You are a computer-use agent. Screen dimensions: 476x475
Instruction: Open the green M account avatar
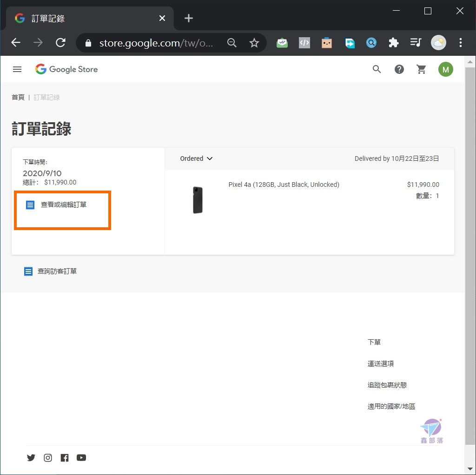(445, 69)
